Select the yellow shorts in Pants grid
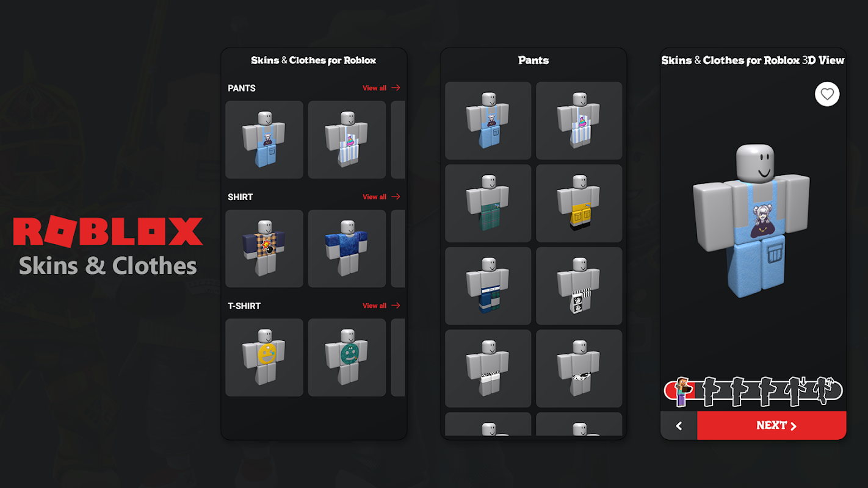This screenshot has height=488, width=868. [x=579, y=203]
